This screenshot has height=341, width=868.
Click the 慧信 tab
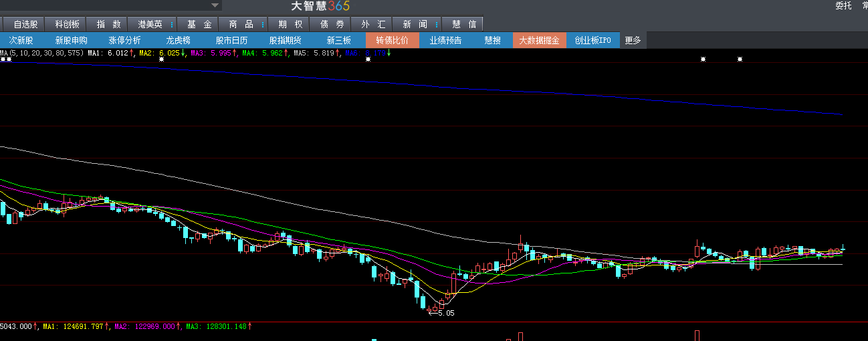463,24
